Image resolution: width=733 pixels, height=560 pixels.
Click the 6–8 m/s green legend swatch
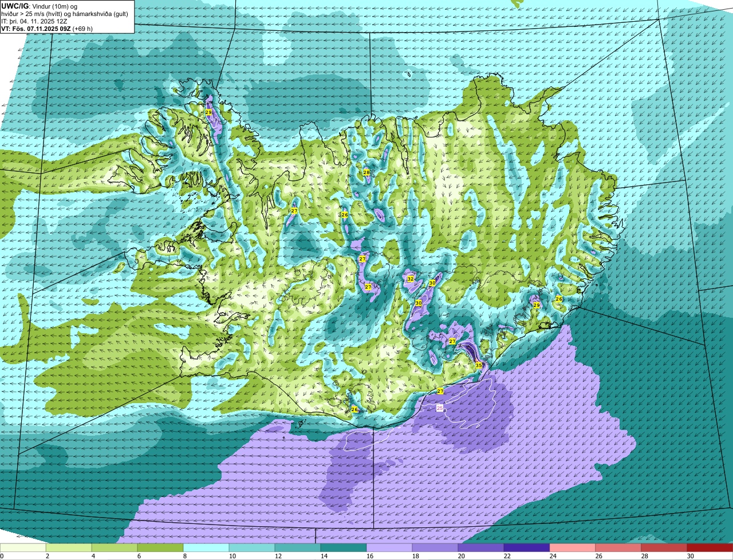pyautogui.click(x=160, y=547)
